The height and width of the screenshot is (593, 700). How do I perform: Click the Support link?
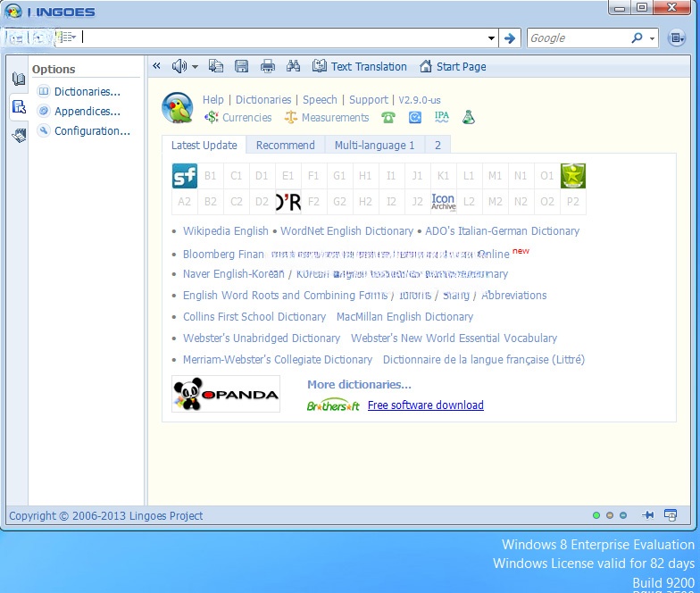point(368,100)
